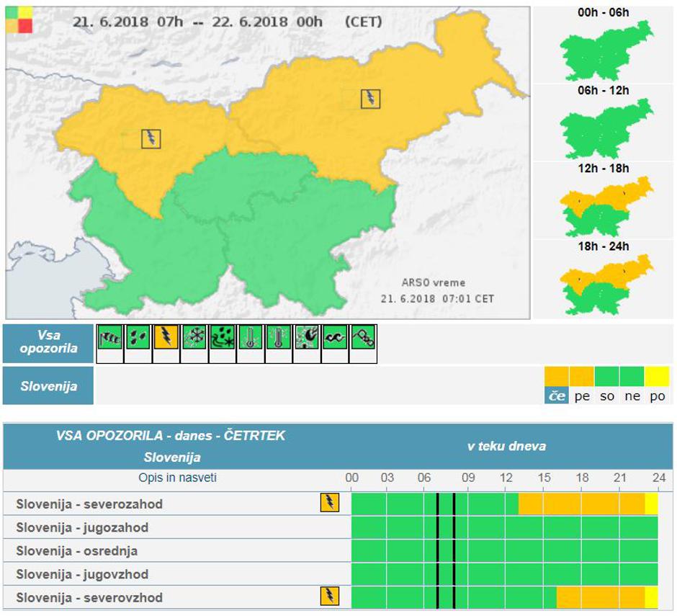Click the lightning marker on northwest map region
The width and height of the screenshot is (677, 616).
[x=151, y=138]
